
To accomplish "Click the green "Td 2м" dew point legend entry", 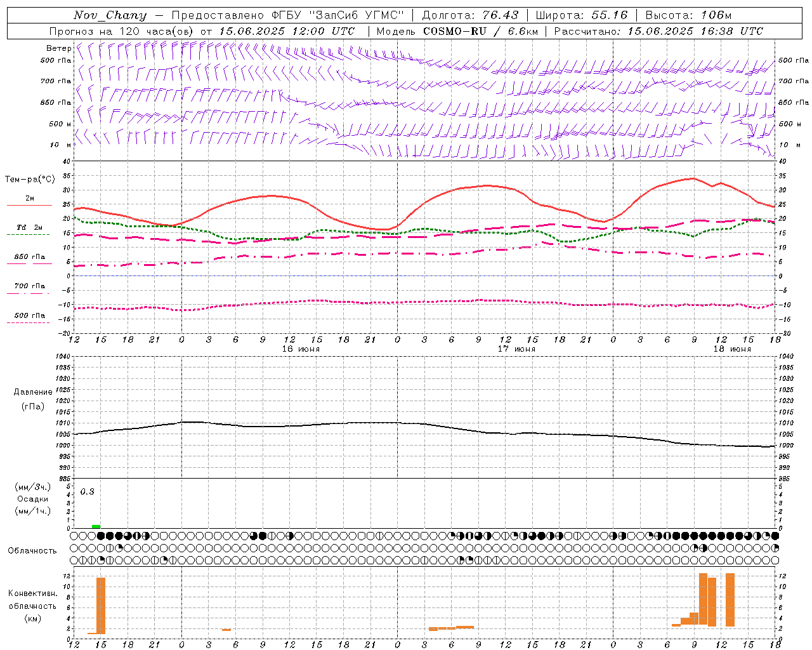I will coord(29,227).
